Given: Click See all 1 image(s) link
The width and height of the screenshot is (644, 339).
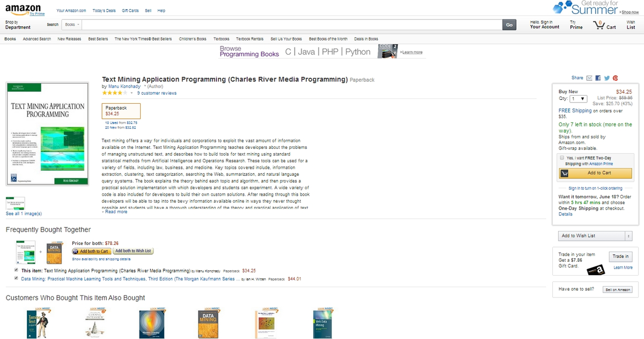Looking at the screenshot, I should (24, 214).
